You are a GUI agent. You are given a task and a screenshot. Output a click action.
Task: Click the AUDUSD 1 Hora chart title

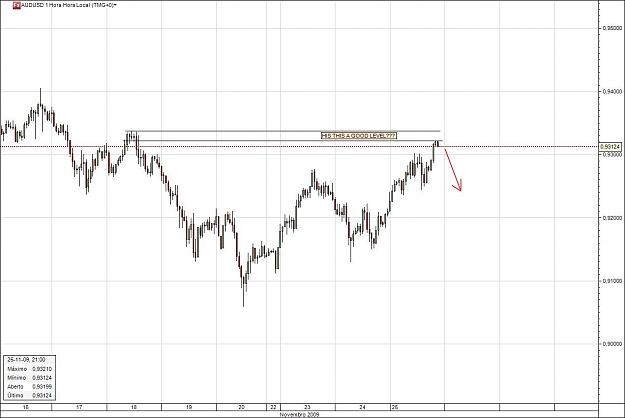(67, 5)
